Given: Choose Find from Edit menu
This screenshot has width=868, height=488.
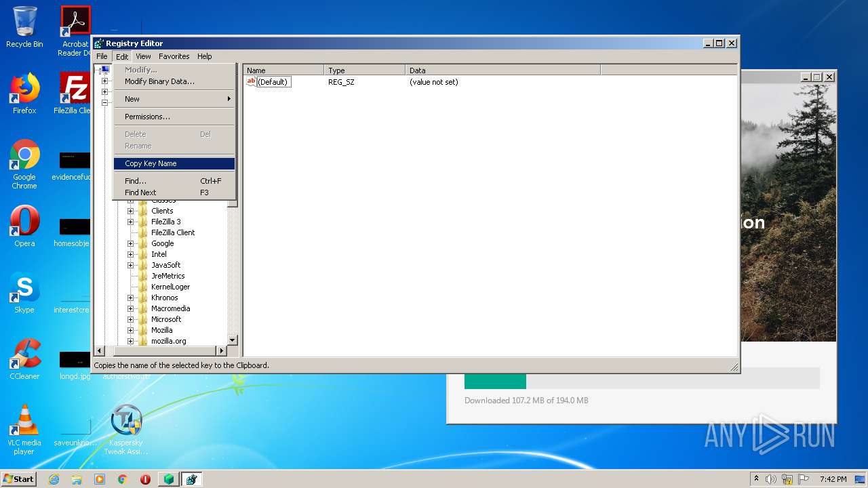Looking at the screenshot, I should pos(174,181).
